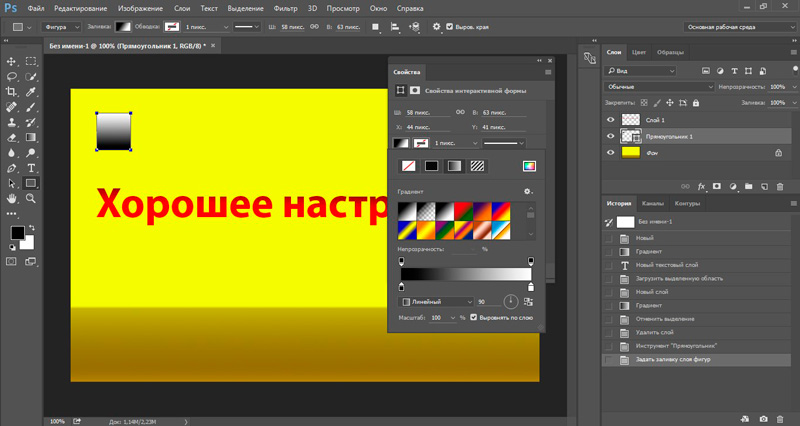The image size is (800, 426).
Task: Select the Horizontal Type tool
Action: click(x=31, y=168)
